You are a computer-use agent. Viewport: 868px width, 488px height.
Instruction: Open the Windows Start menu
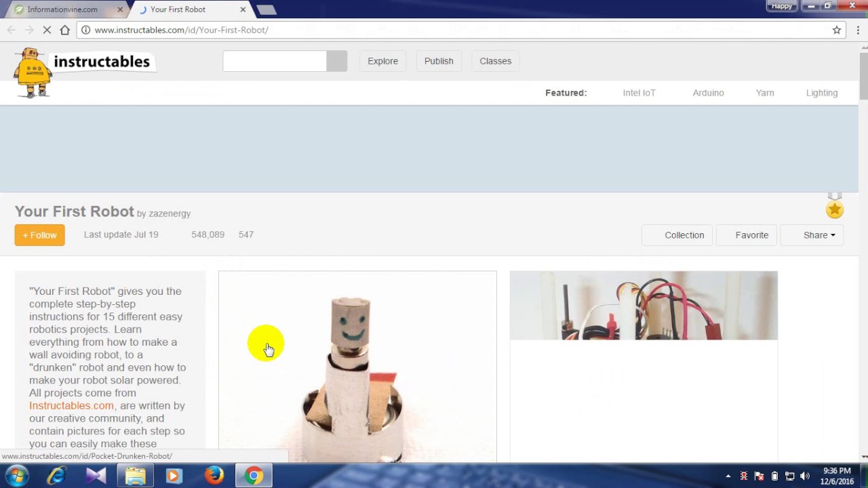point(16,476)
